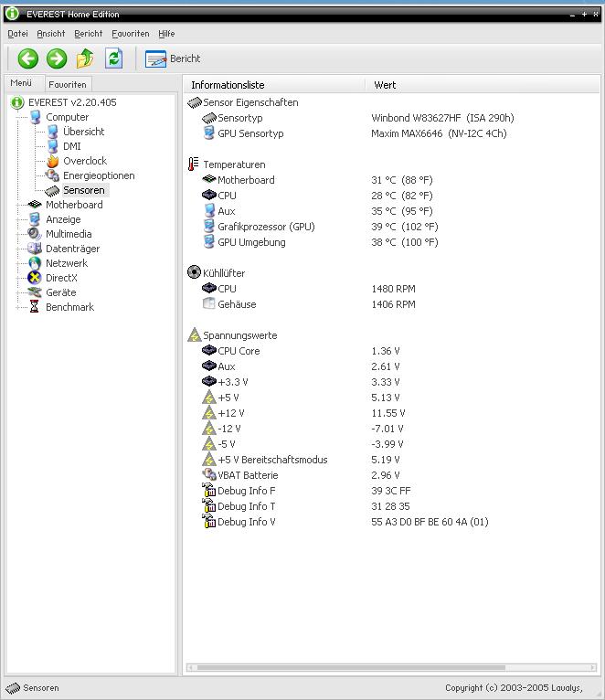
Task: Select the Debug Info V row
Action: (x=345, y=522)
